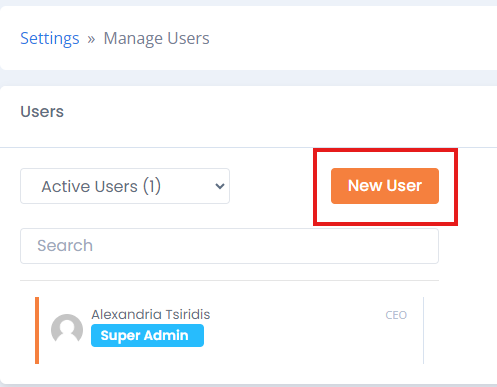The width and height of the screenshot is (497, 387).
Task: Click the Super Admin badge
Action: coord(147,335)
